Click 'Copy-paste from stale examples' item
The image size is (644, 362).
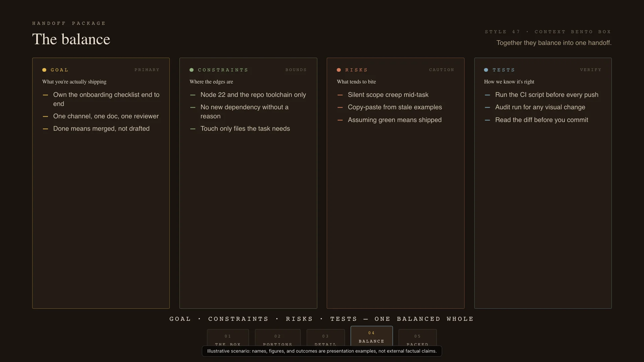[395, 107]
